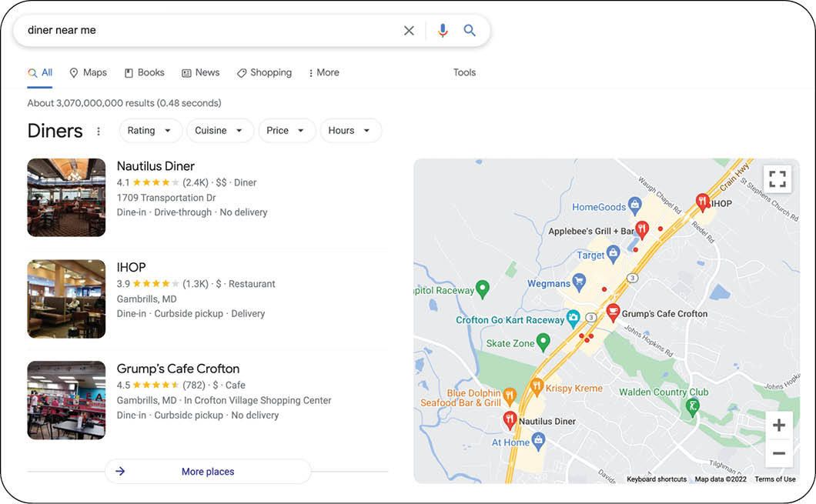The height and width of the screenshot is (504, 816).
Task: Select the Crofton Go Kart Raceway camera pin
Action: point(573,319)
